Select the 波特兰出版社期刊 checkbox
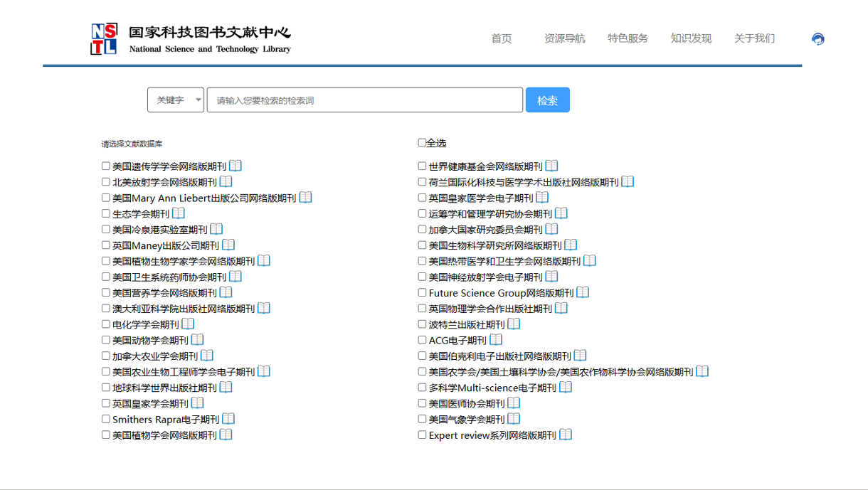Screen dimensions: 868x490 [x=423, y=324]
